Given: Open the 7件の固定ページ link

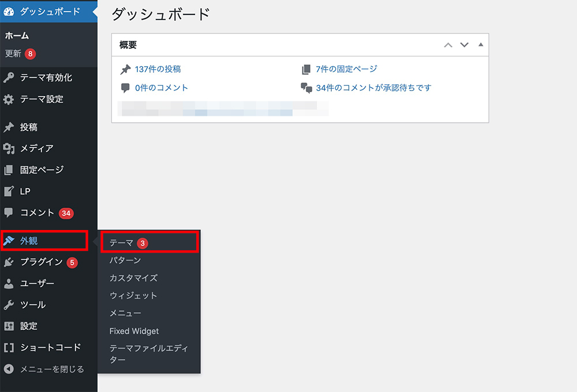Looking at the screenshot, I should coord(346,69).
